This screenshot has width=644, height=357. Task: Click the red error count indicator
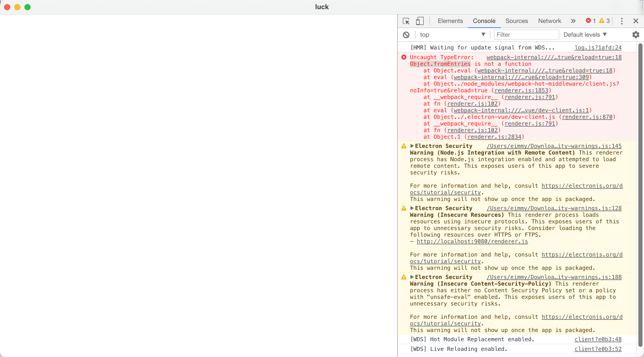[x=590, y=21]
